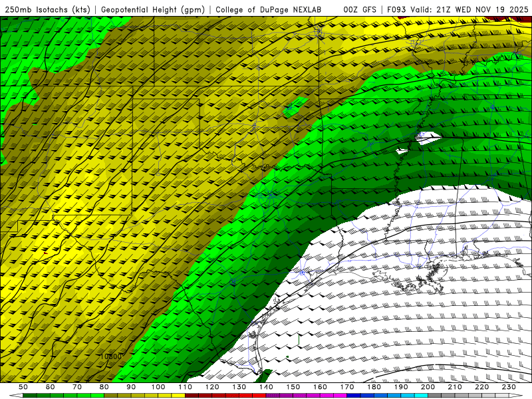Select the dark maroon swatch under 110
532x399 pixels.
coord(192,396)
